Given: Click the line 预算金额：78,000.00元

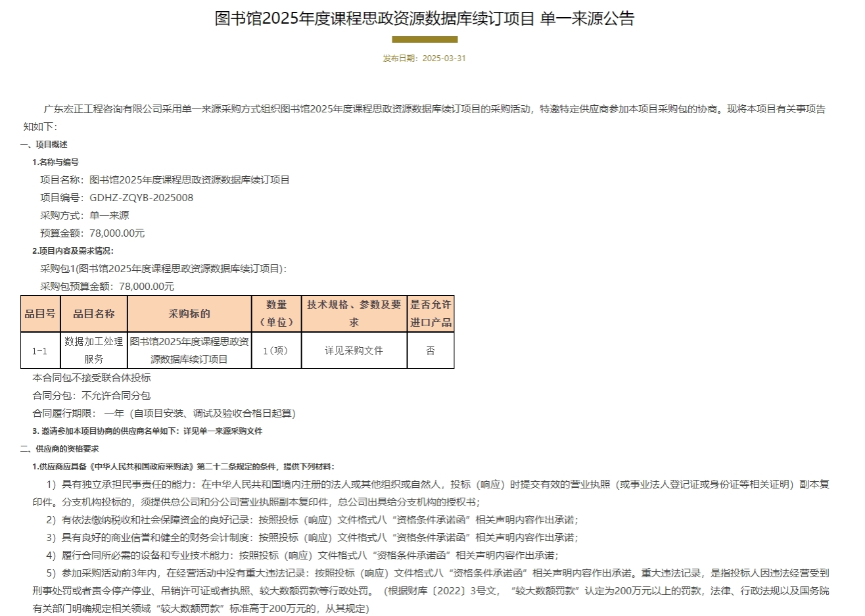Looking at the screenshot, I should tap(93, 233).
